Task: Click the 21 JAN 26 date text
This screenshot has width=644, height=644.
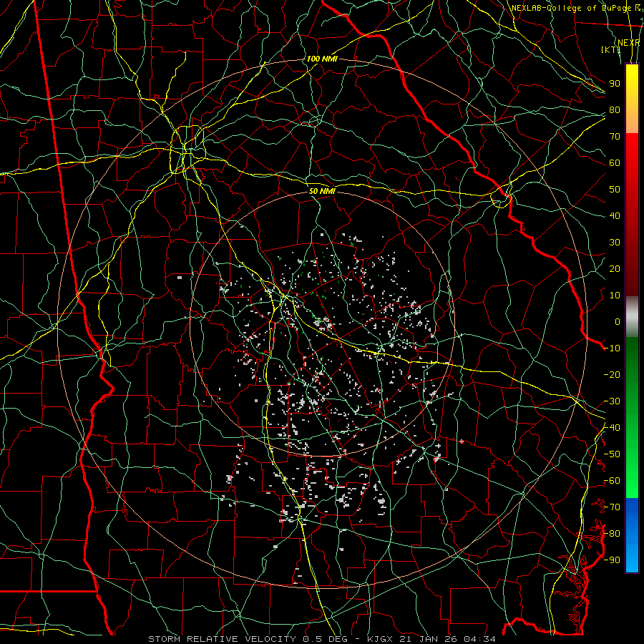Action: pos(429,639)
